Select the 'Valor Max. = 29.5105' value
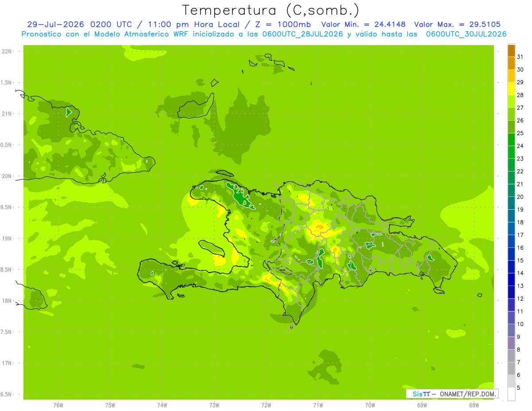Viewport: 532px width, 411px height. click(x=458, y=24)
